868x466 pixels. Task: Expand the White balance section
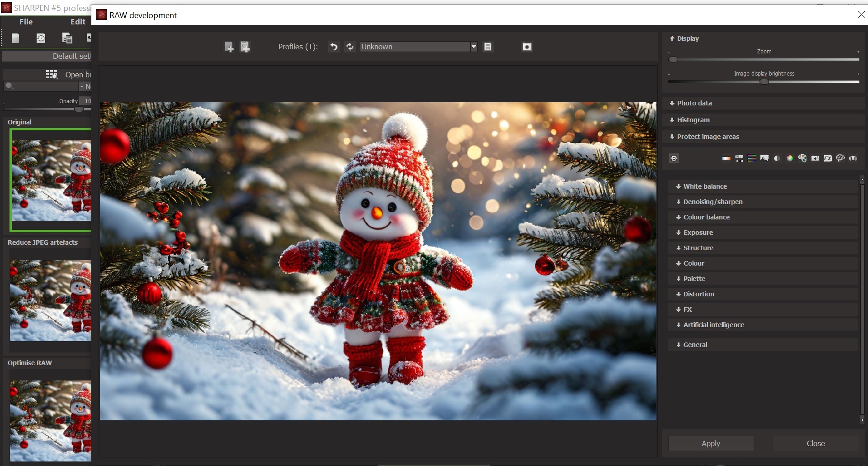coord(763,186)
